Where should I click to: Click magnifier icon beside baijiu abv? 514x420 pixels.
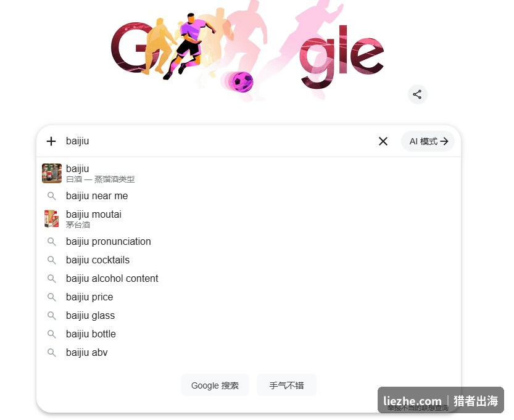[51, 353]
